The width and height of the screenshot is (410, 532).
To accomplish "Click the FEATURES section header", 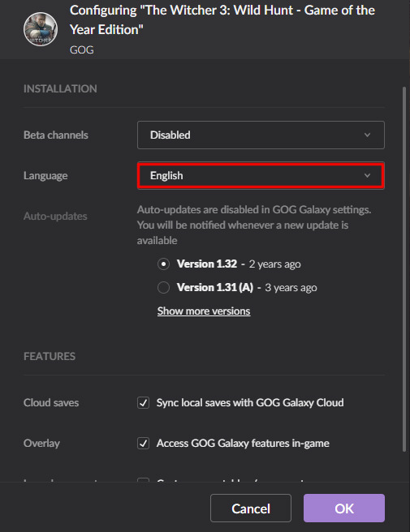I will click(50, 356).
